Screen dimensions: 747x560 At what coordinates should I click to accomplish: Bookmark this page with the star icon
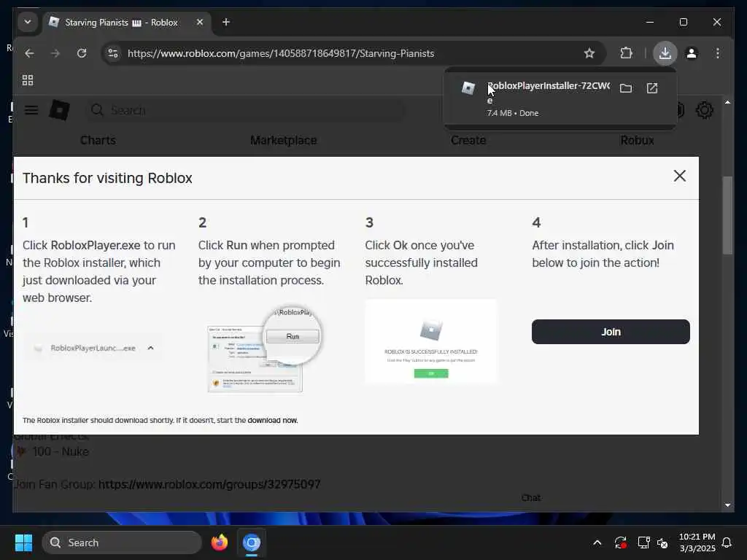[589, 53]
